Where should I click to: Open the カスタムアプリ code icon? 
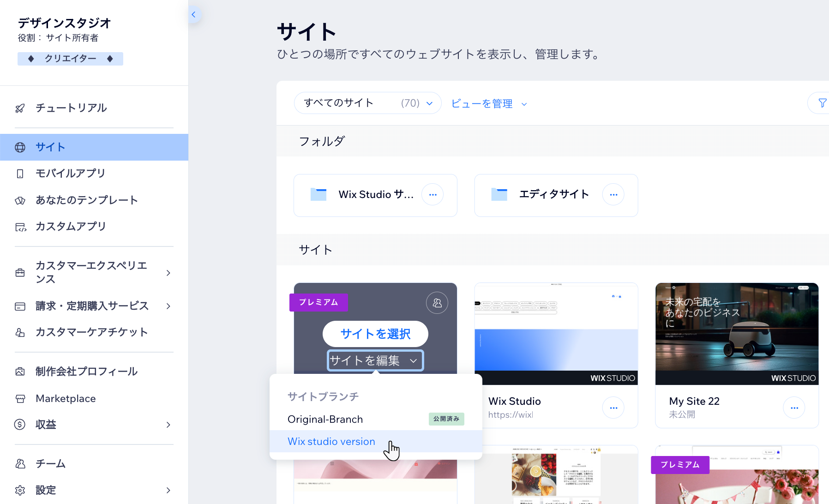click(x=20, y=227)
